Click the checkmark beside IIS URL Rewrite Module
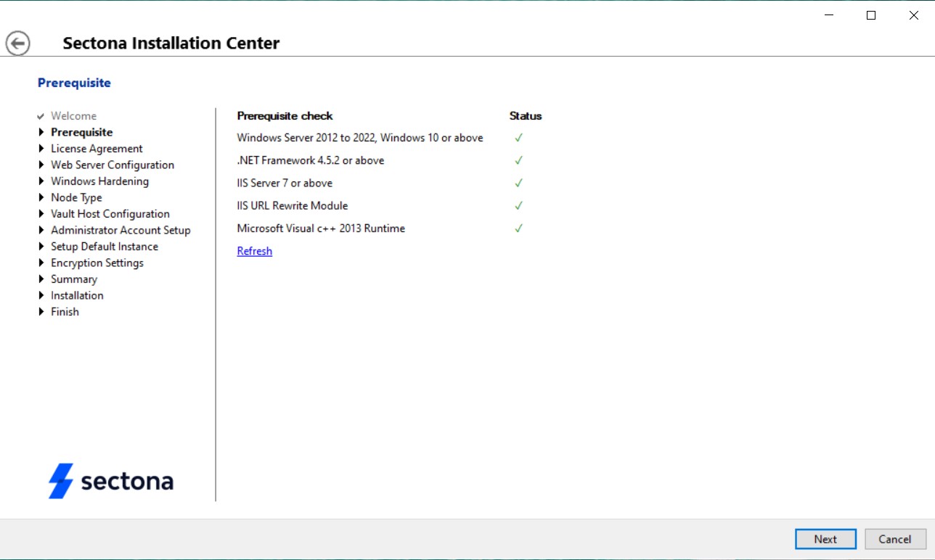Image resolution: width=935 pixels, height=560 pixels. point(518,205)
